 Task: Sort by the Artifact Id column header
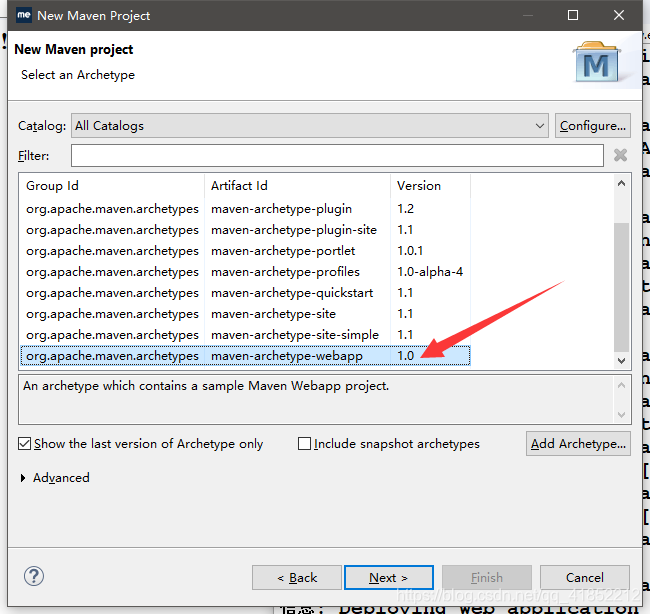[x=297, y=186]
